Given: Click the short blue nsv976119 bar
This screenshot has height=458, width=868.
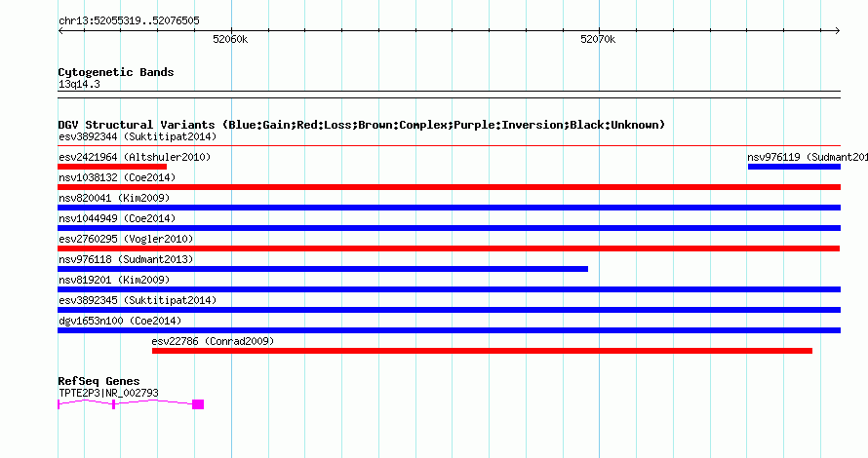Looking at the screenshot, I should point(794,167).
